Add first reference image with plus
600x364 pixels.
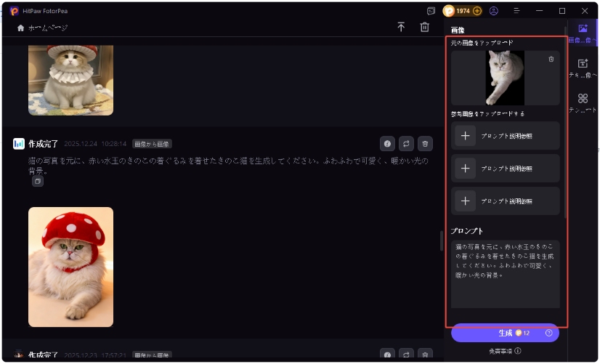coord(466,136)
